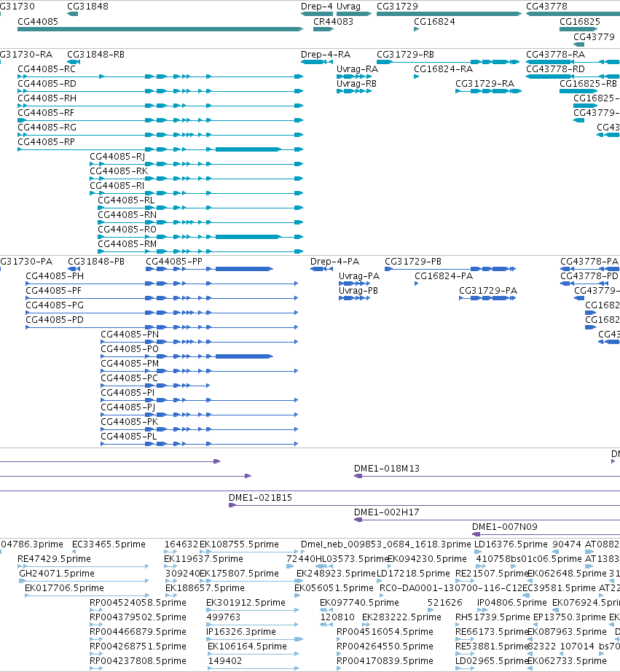Select BAC clone DME1-021B15

coord(261,498)
